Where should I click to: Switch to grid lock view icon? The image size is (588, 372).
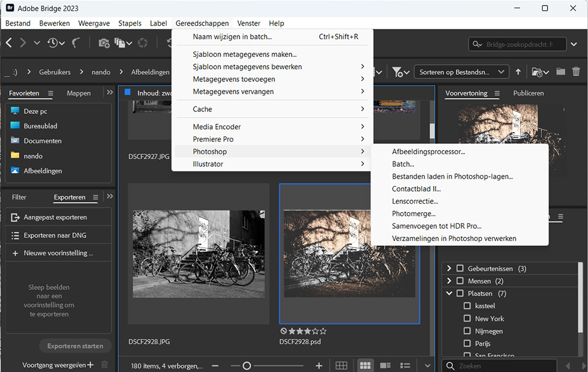[341, 366]
